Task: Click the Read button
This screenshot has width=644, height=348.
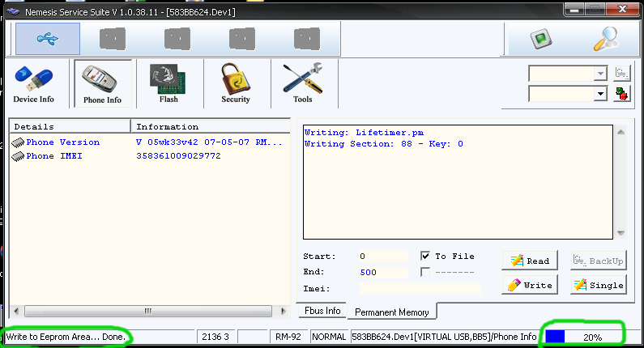Action: (x=530, y=261)
